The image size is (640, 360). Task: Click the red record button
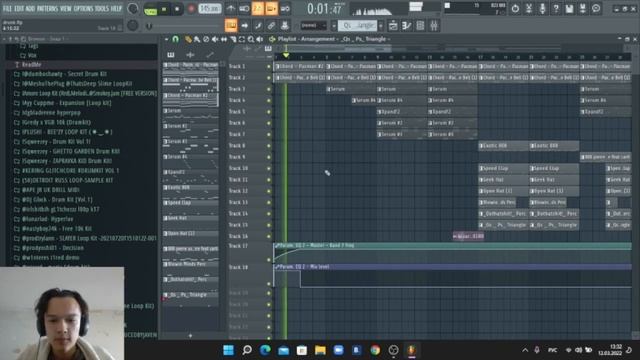pos(191,9)
